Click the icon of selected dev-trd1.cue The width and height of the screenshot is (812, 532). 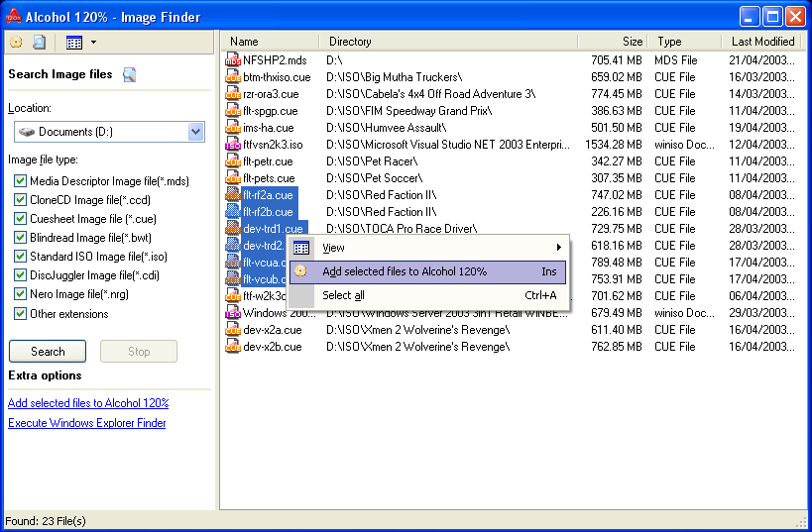(233, 228)
